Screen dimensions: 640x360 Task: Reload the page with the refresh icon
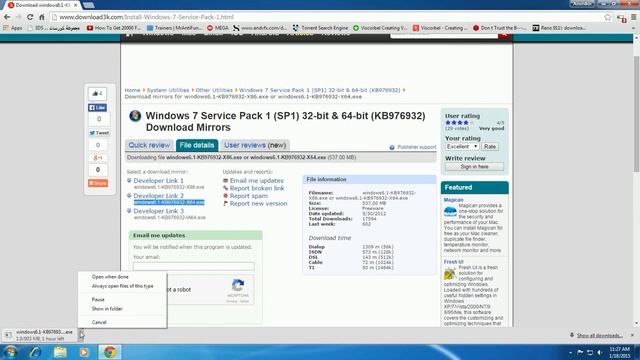click(x=30, y=17)
